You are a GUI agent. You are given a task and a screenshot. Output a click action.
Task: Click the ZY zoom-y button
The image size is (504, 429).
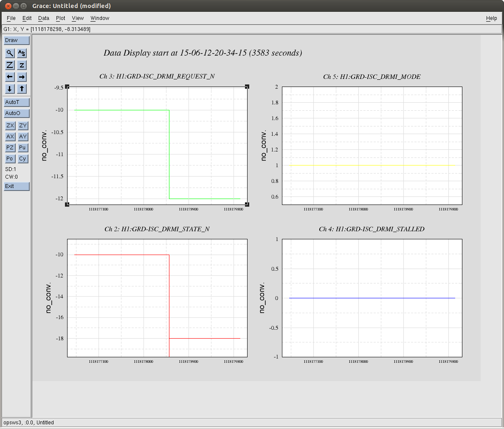tap(23, 126)
